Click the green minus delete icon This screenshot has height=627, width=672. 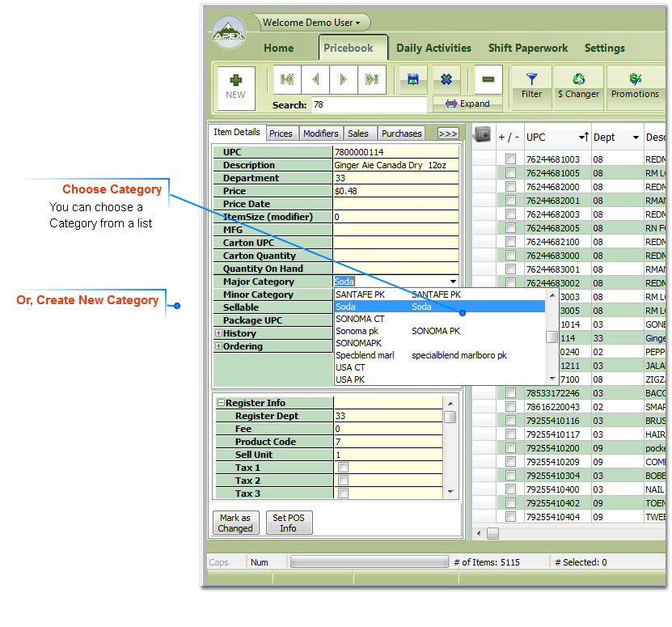488,79
